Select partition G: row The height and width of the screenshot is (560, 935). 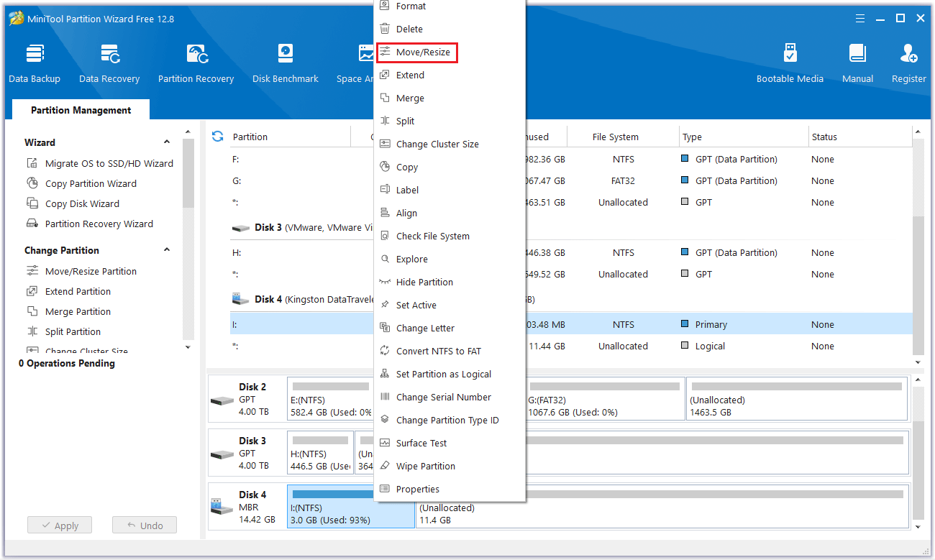coord(571,180)
